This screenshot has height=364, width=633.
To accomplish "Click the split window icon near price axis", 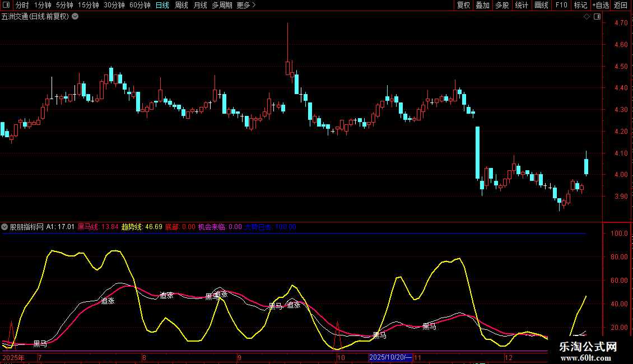I will click(x=597, y=17).
